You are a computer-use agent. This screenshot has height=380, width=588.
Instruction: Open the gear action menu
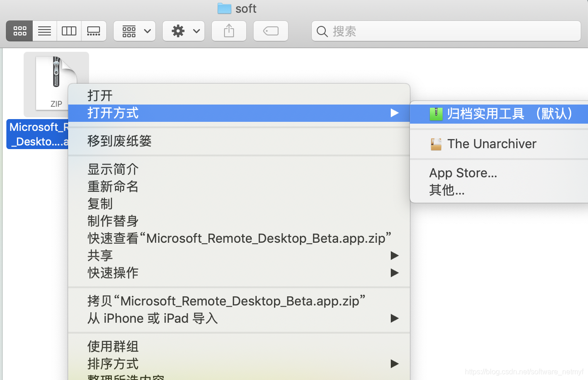click(x=184, y=31)
